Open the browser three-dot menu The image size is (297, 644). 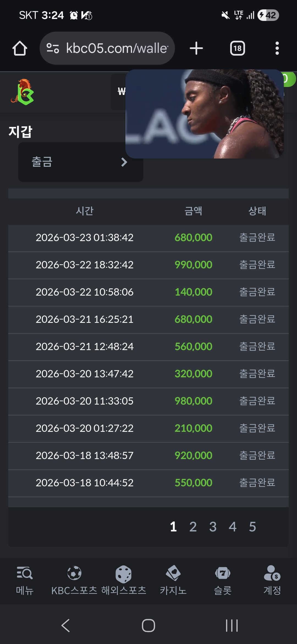click(x=277, y=48)
